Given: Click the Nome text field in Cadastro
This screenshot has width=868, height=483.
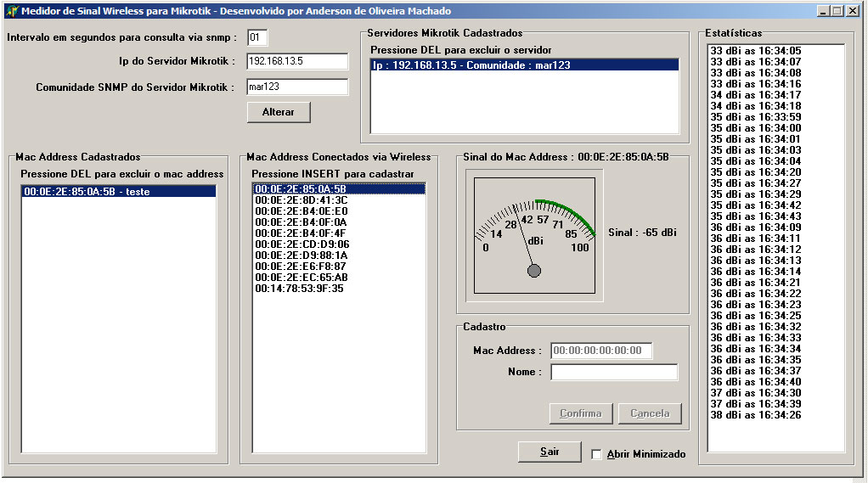Looking at the screenshot, I should pyautogui.click(x=614, y=372).
